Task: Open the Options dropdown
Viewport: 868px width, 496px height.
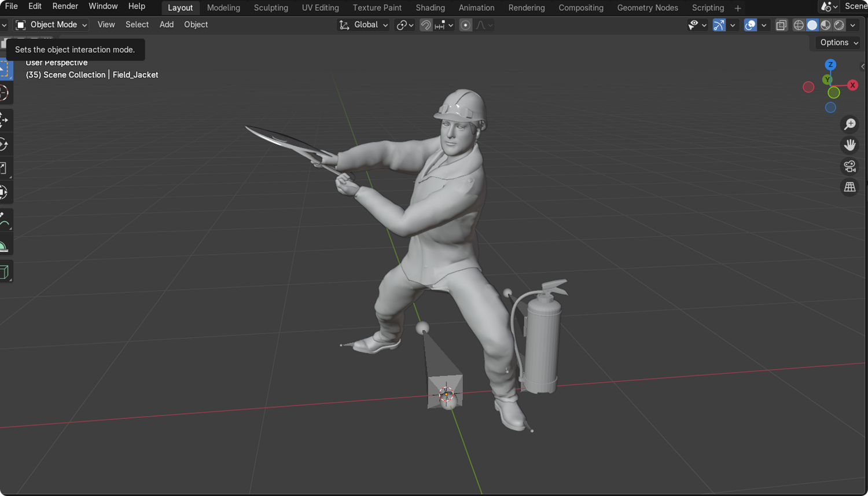Action: 838,42
